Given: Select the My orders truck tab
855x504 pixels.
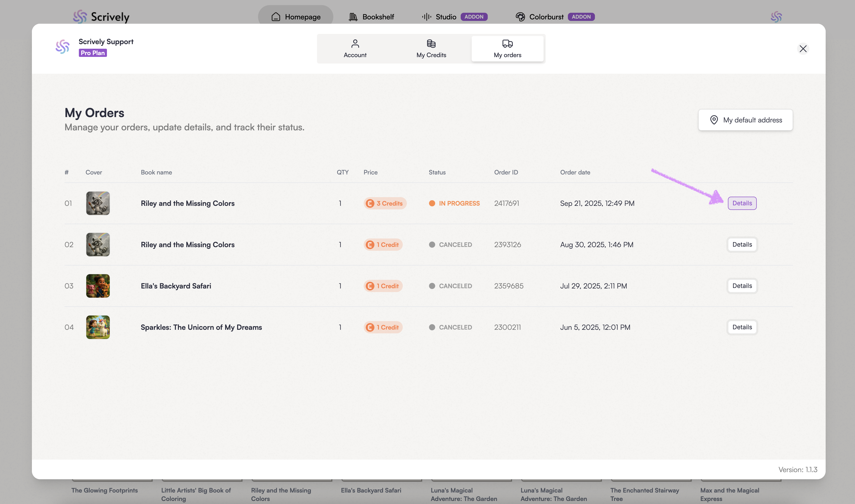Looking at the screenshot, I should tap(507, 48).
